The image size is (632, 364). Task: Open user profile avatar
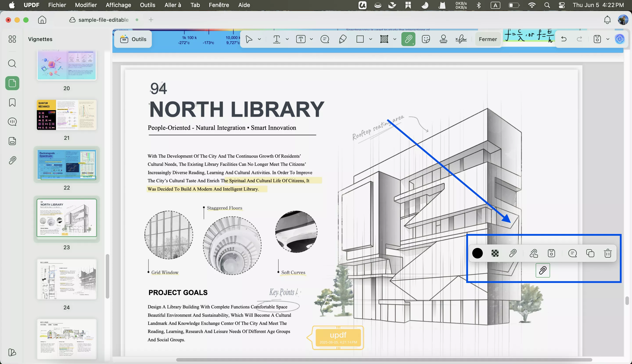[623, 20]
